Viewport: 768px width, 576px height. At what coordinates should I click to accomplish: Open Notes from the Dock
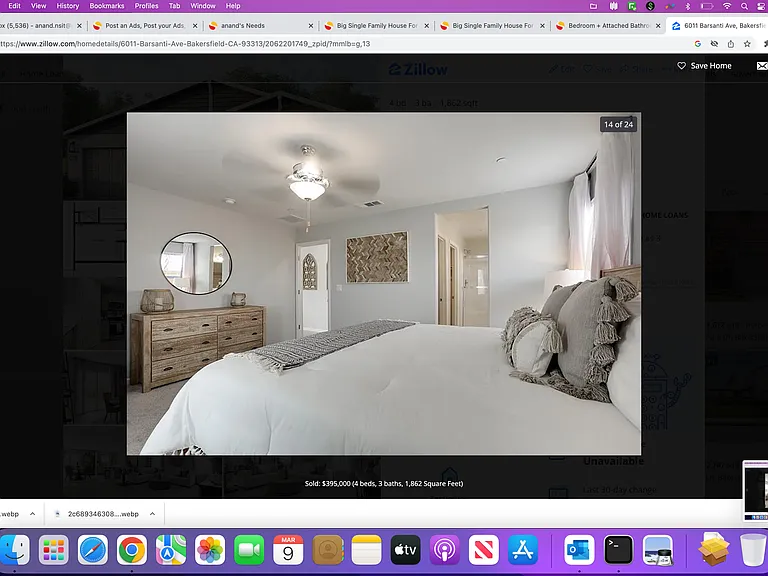366,550
